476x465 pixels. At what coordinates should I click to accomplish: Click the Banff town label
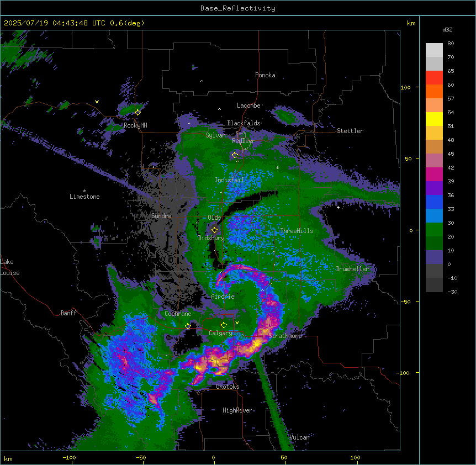[x=68, y=313]
